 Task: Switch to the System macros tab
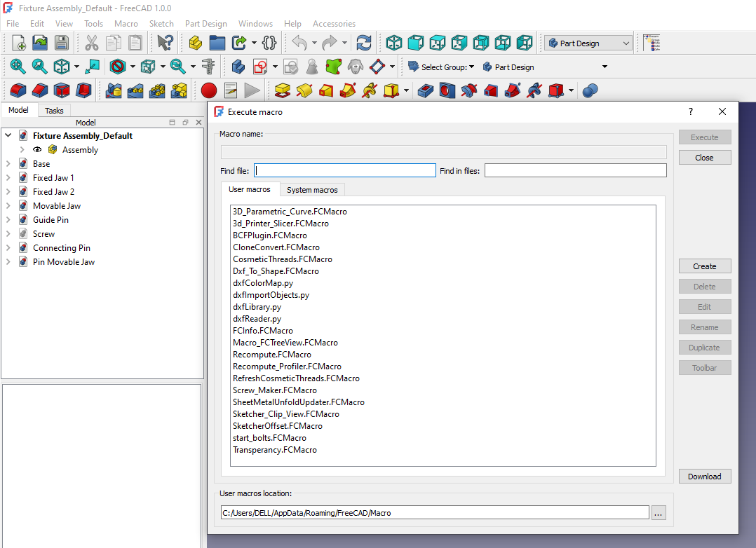[x=312, y=190]
